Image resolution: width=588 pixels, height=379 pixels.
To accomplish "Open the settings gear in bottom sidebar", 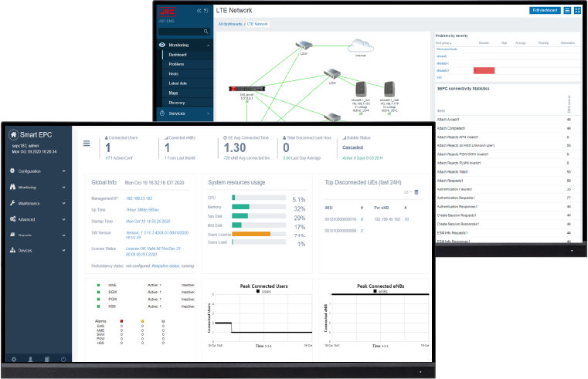I will 14,360.
